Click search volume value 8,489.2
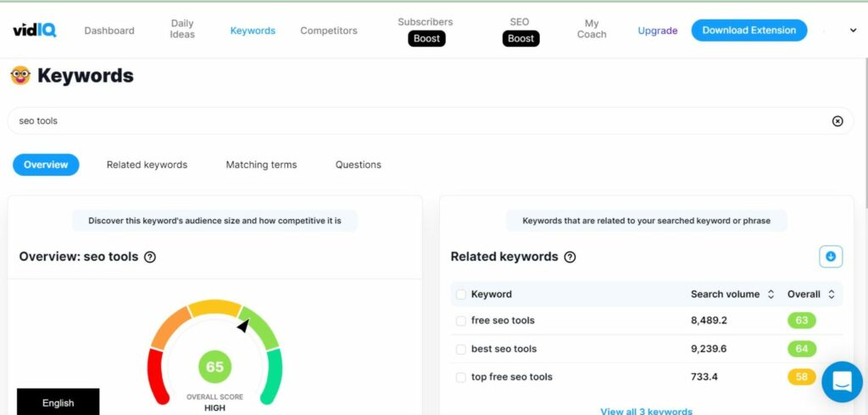This screenshot has height=415, width=868. [x=709, y=320]
